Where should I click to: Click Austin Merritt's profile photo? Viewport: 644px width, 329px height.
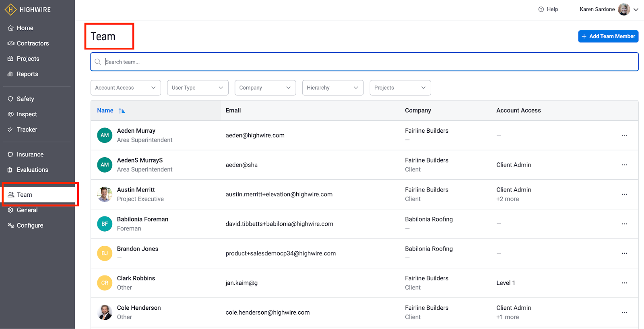[x=105, y=194]
